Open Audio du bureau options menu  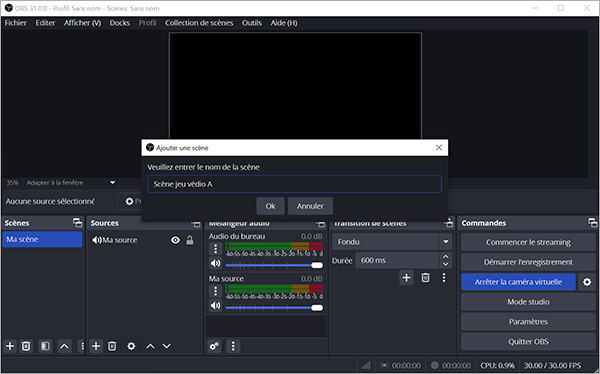[215, 249]
